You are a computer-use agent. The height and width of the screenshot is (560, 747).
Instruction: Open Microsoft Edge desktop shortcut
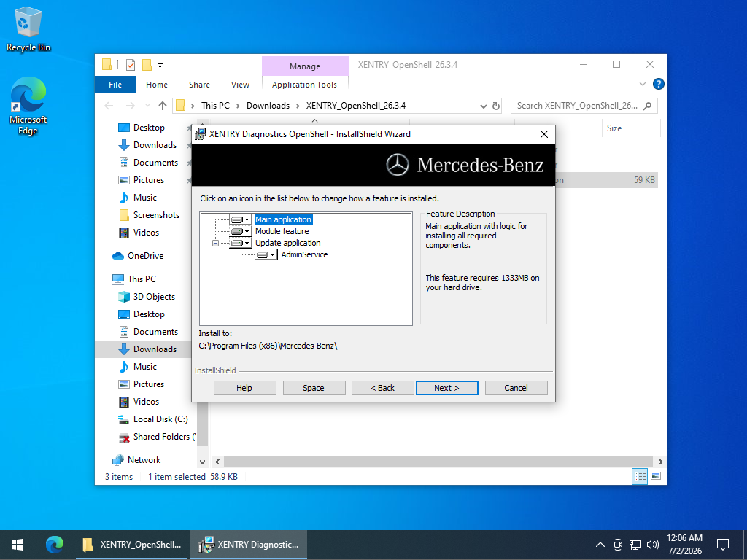28,106
